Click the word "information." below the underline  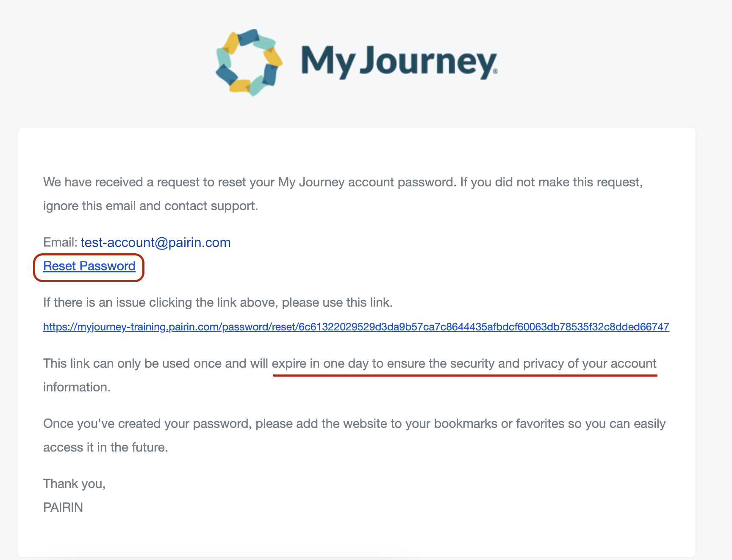pyautogui.click(x=77, y=387)
